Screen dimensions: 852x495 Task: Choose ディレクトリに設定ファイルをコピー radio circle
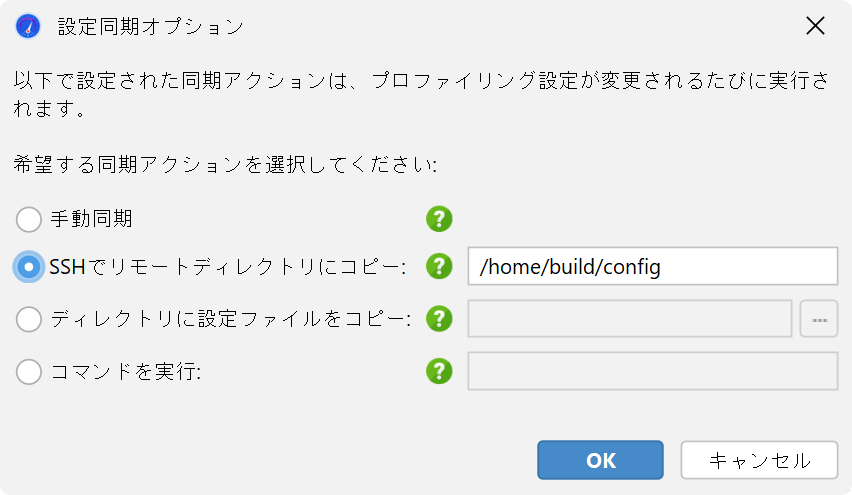point(29,319)
